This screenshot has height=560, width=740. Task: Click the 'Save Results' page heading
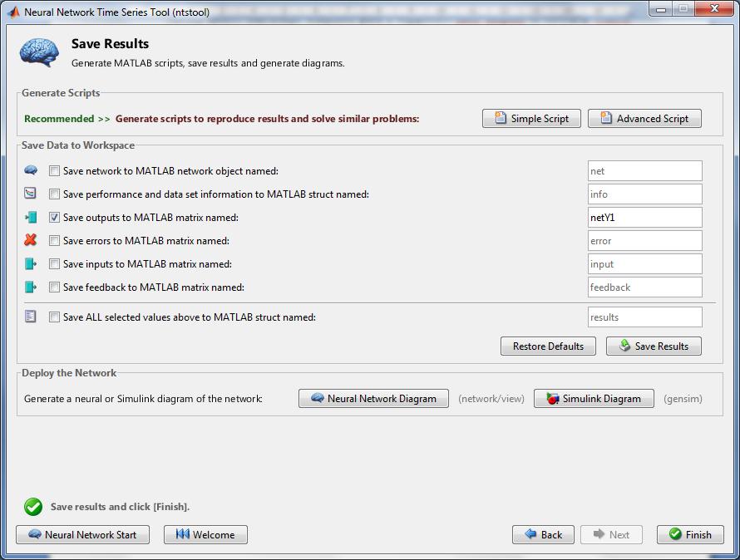(x=110, y=43)
